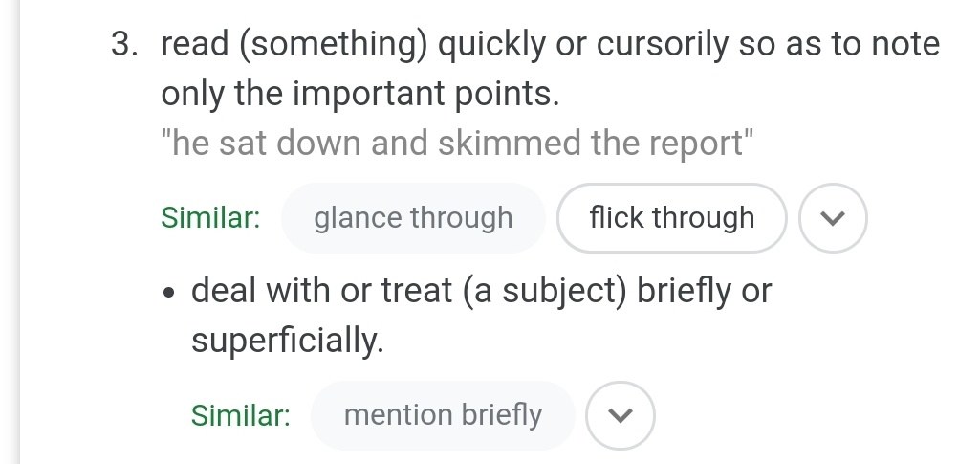Click the word "superficially."
The width and height of the screenshot is (980, 464).
tap(288, 342)
